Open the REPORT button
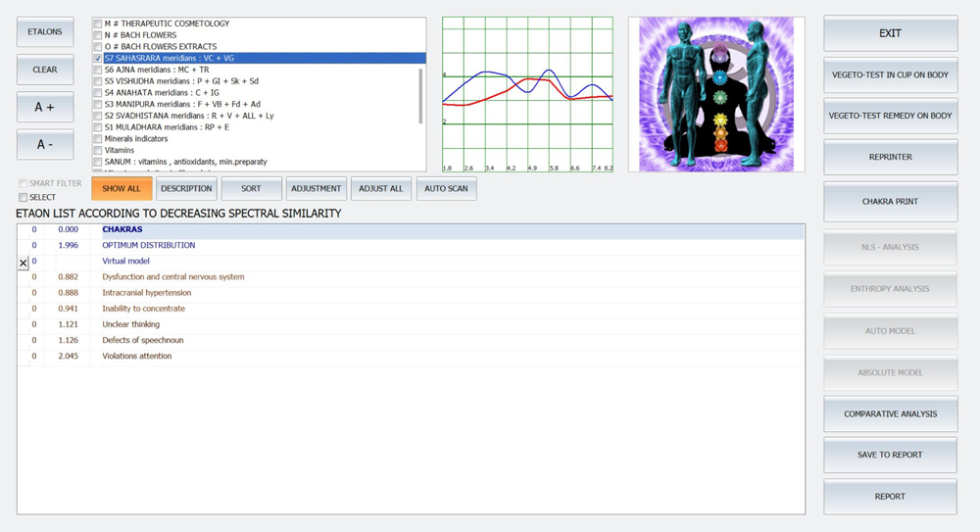 [x=890, y=497]
